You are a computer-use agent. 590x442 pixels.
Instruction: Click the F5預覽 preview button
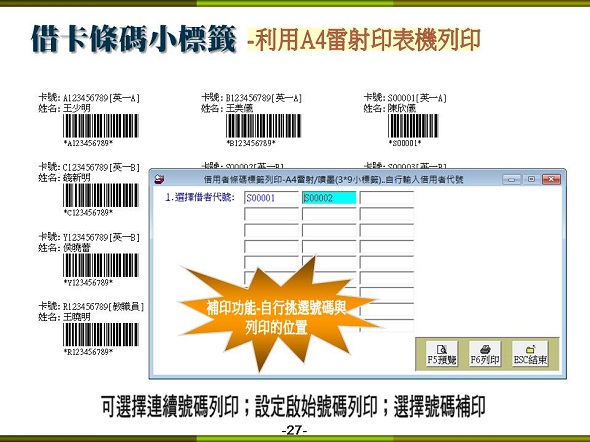click(x=442, y=354)
